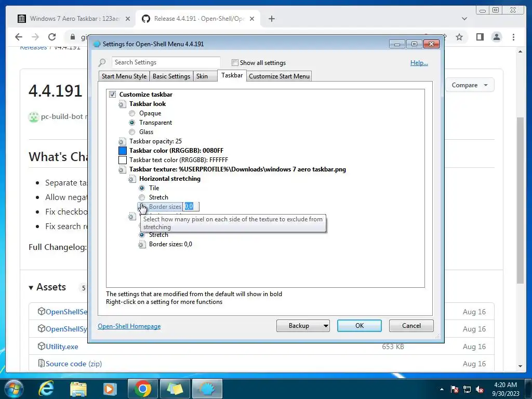The height and width of the screenshot is (399, 532).
Task: Switch to Chrome in the taskbar
Action: [142, 389]
